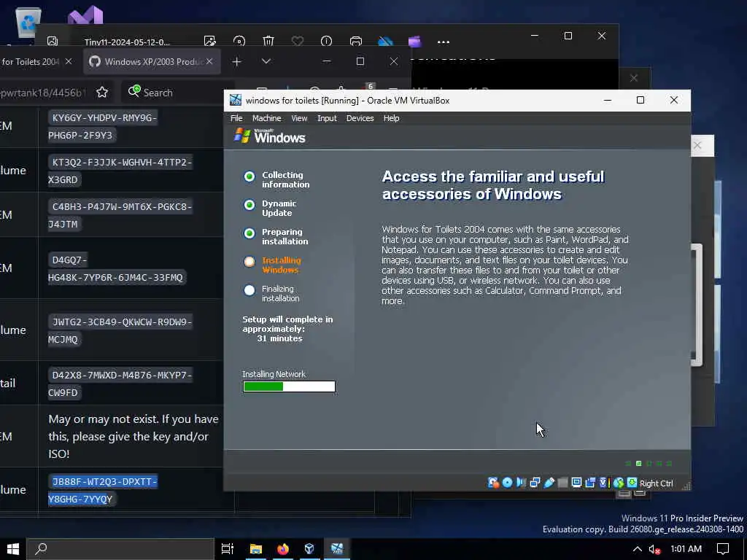
Task: Click the KT3Q2-F3JJK product key
Action: [x=120, y=171]
